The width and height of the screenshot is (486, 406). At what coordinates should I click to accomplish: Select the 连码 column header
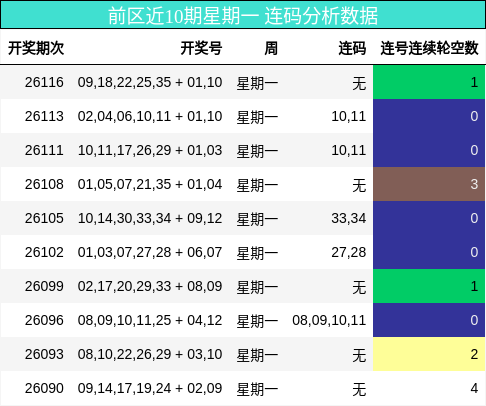tap(352, 48)
